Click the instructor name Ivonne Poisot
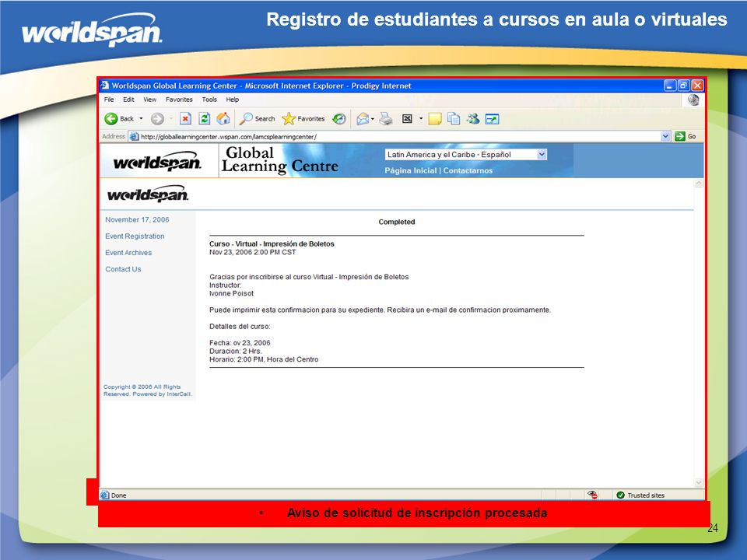The width and height of the screenshot is (747, 560). coord(232,294)
